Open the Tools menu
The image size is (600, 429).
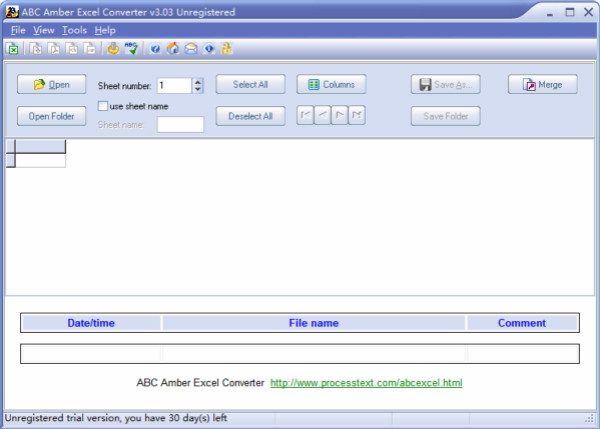[74, 30]
